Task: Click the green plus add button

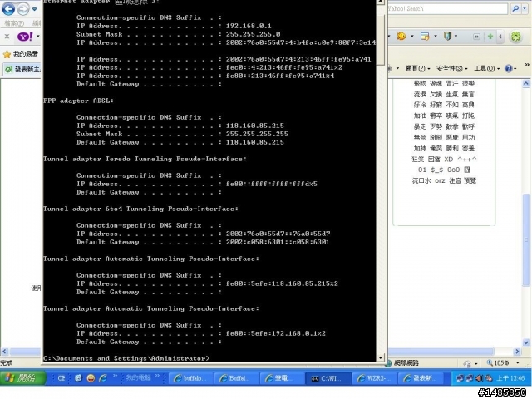Action: [490, 37]
